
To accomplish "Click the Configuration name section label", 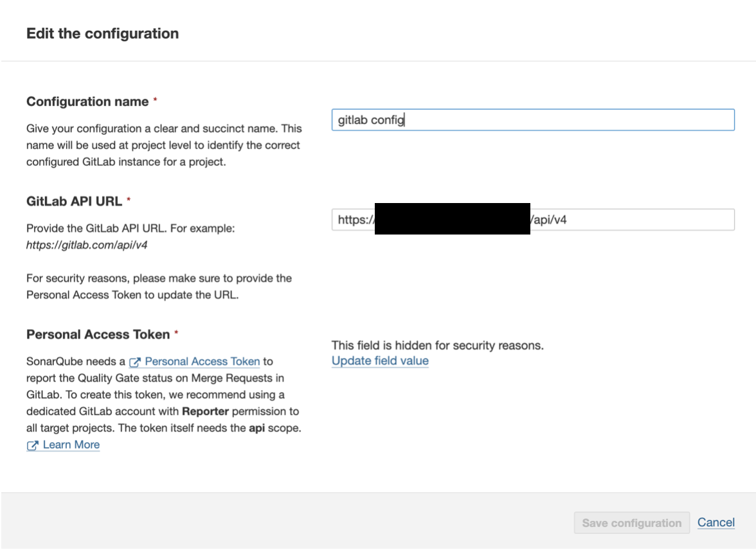I will pyautogui.click(x=85, y=102).
